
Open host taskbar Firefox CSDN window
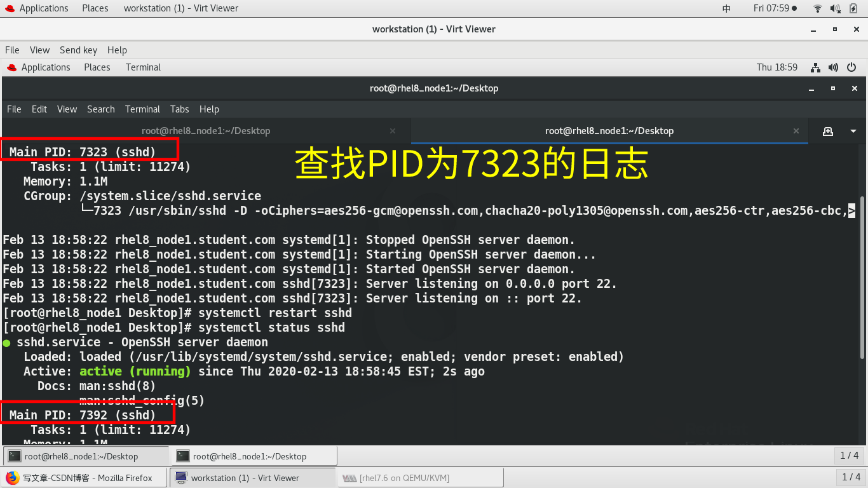84,478
